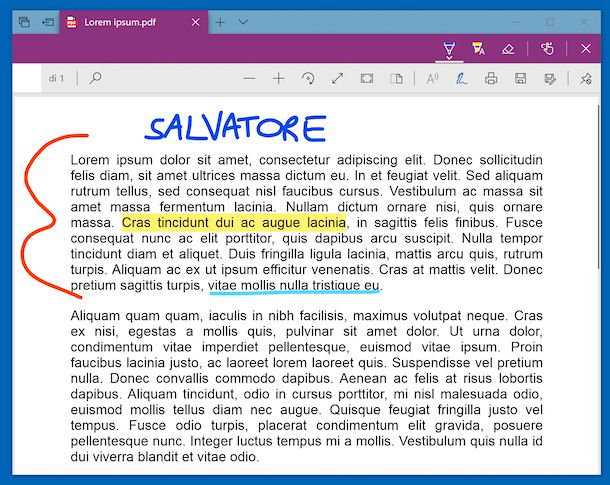Print the PDF document
610x485 pixels.
[x=491, y=79]
